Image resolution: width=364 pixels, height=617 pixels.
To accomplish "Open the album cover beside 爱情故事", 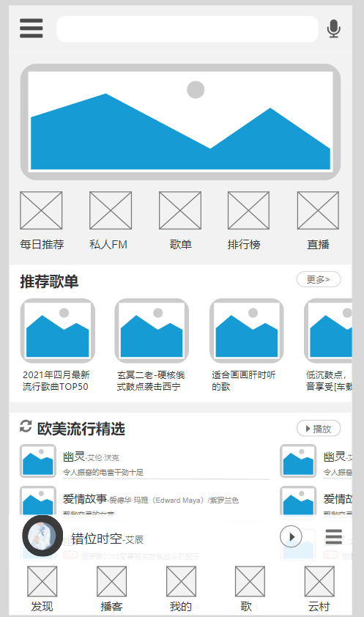I will 38,502.
